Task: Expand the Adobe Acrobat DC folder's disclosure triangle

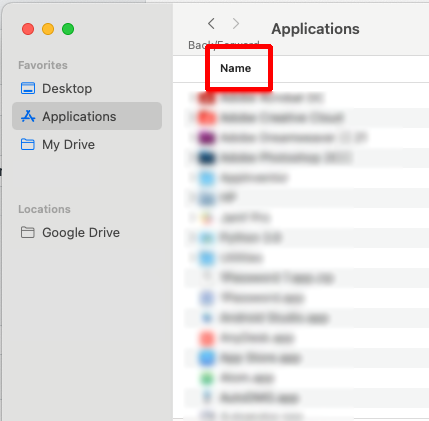Action: [192, 98]
